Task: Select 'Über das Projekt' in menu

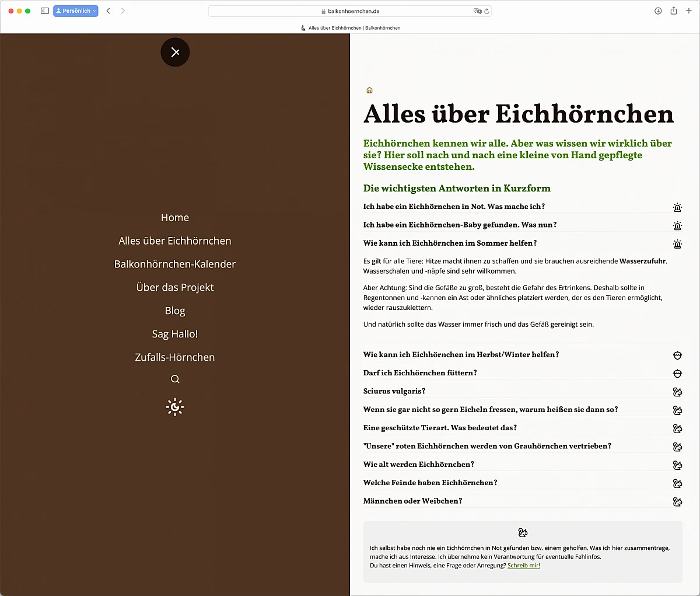Action: coord(175,288)
